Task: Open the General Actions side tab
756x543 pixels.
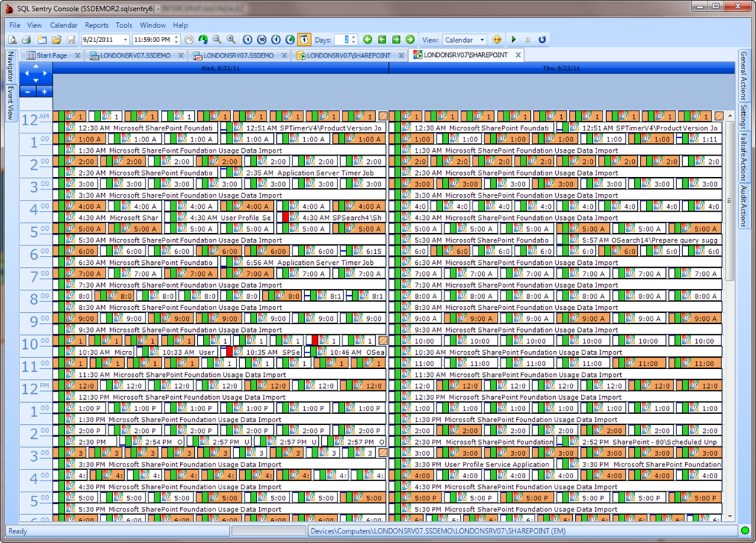Action: [x=743, y=76]
